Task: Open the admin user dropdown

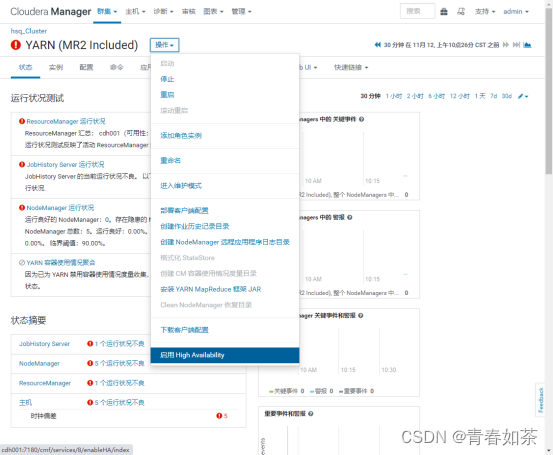Action: [x=516, y=12]
